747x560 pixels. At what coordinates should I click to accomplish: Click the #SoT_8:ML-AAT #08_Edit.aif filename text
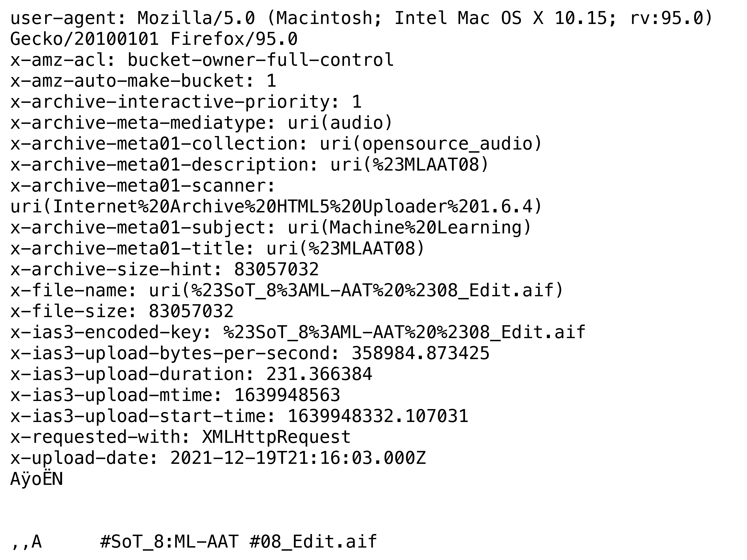pyautogui.click(x=238, y=541)
